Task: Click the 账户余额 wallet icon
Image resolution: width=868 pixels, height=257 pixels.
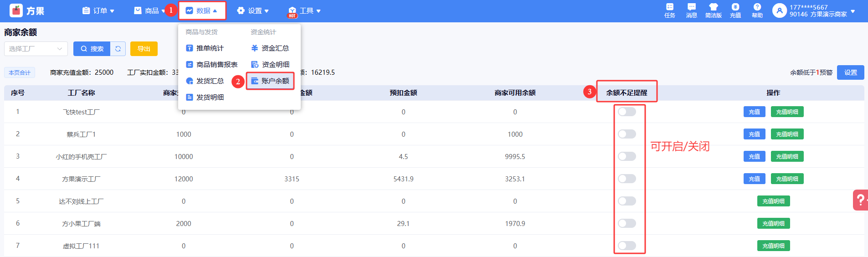Action: click(x=255, y=81)
